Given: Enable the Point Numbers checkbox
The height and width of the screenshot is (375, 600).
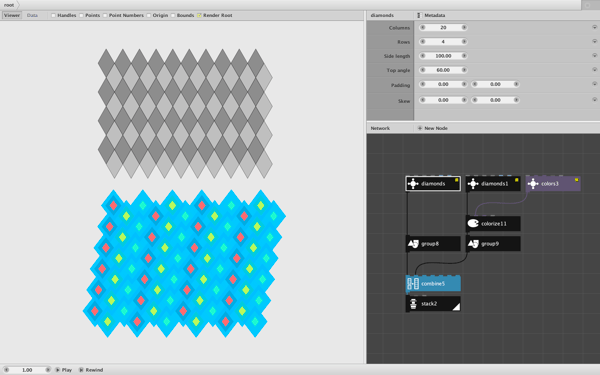Looking at the screenshot, I should (105, 15).
